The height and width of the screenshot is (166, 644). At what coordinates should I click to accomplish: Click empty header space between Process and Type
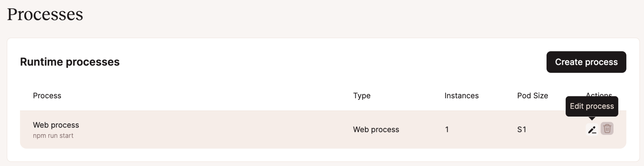[204, 96]
